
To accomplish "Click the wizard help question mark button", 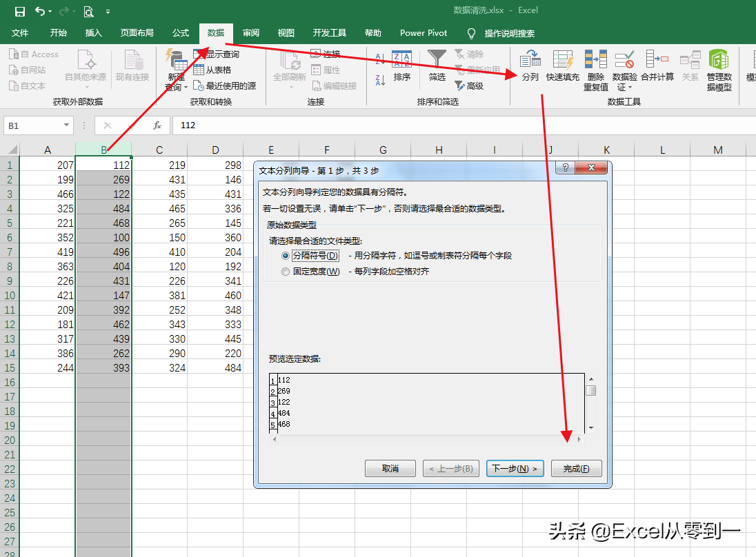I will (565, 168).
